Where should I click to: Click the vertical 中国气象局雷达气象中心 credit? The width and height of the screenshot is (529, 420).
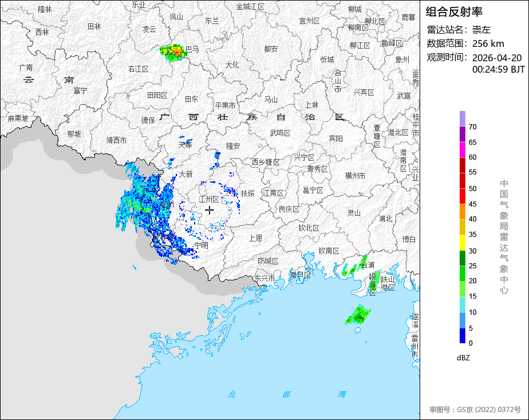point(504,237)
